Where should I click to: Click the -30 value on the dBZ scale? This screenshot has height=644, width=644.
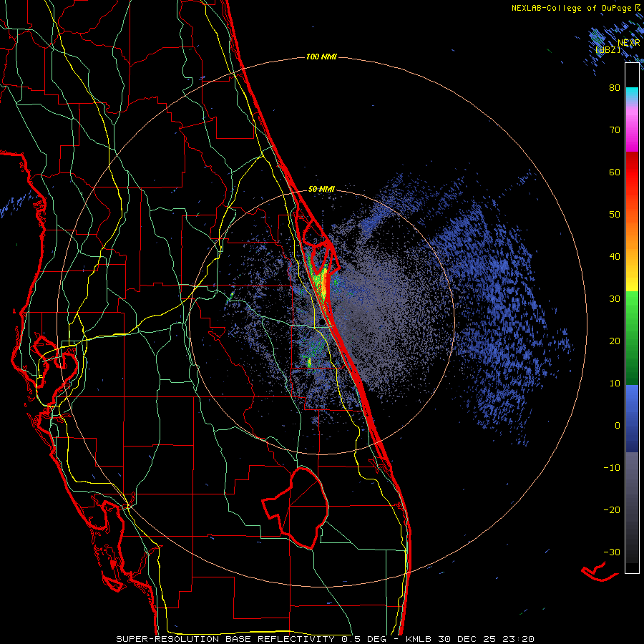612,552
